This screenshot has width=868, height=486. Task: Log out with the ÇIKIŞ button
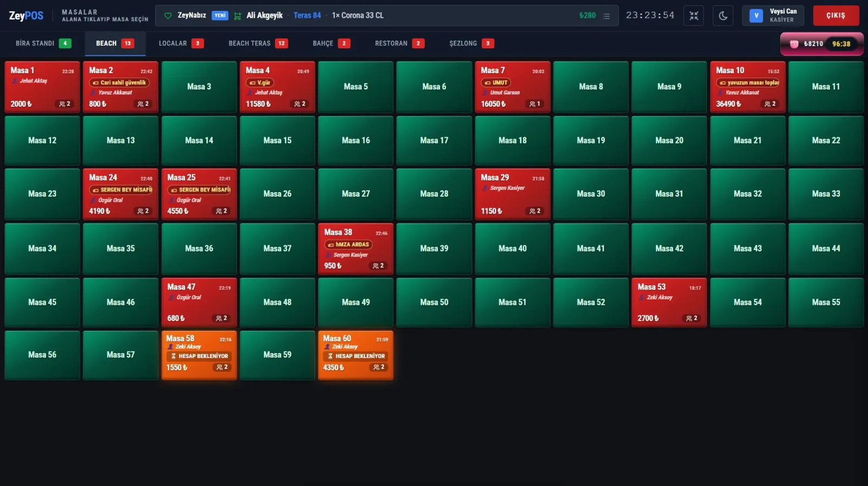[x=836, y=16]
